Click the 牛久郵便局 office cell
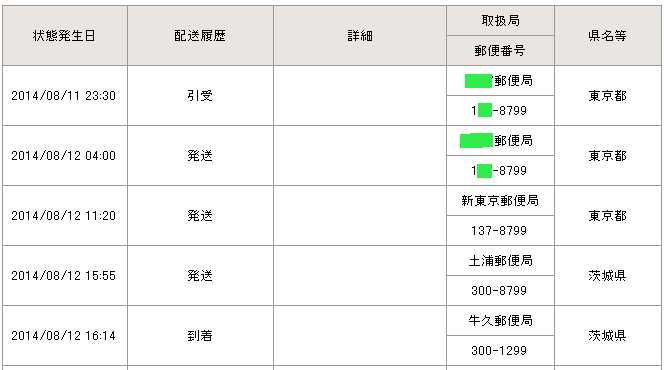Image resolution: width=664 pixels, height=370 pixels. pos(500,321)
